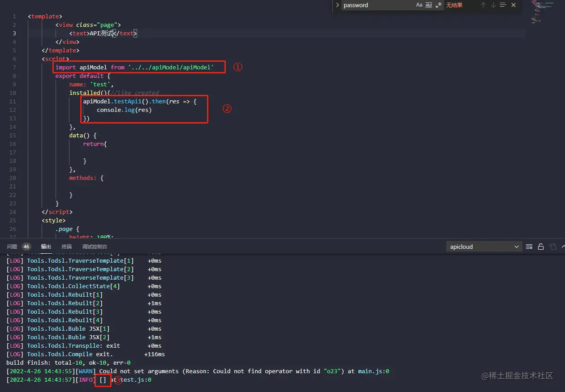Click 'console.log(res)' in the editor
The width and height of the screenshot is (565, 392).
[124, 110]
